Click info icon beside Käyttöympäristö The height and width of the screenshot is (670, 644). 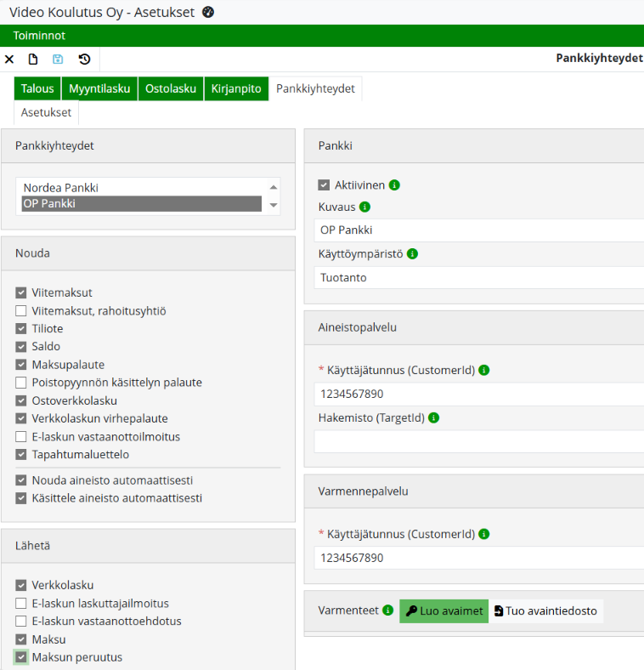pyautogui.click(x=412, y=254)
